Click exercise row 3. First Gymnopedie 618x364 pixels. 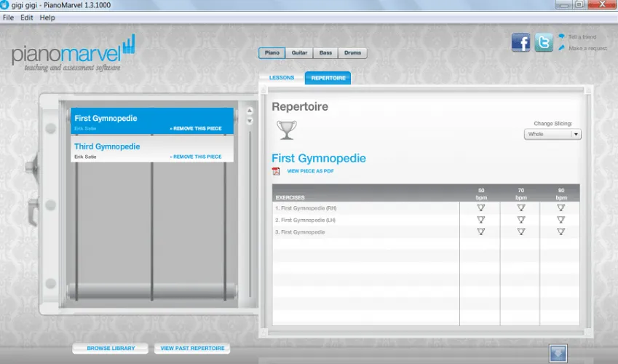pos(365,232)
